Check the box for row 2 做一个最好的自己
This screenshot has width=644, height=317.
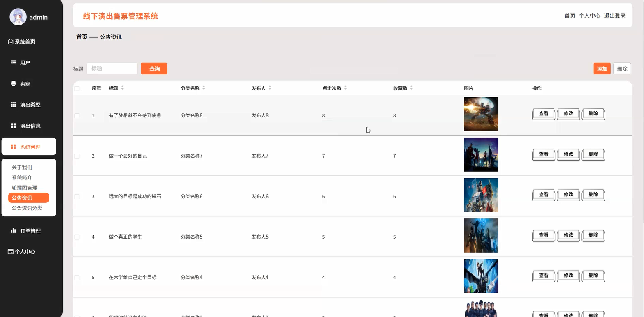77,156
